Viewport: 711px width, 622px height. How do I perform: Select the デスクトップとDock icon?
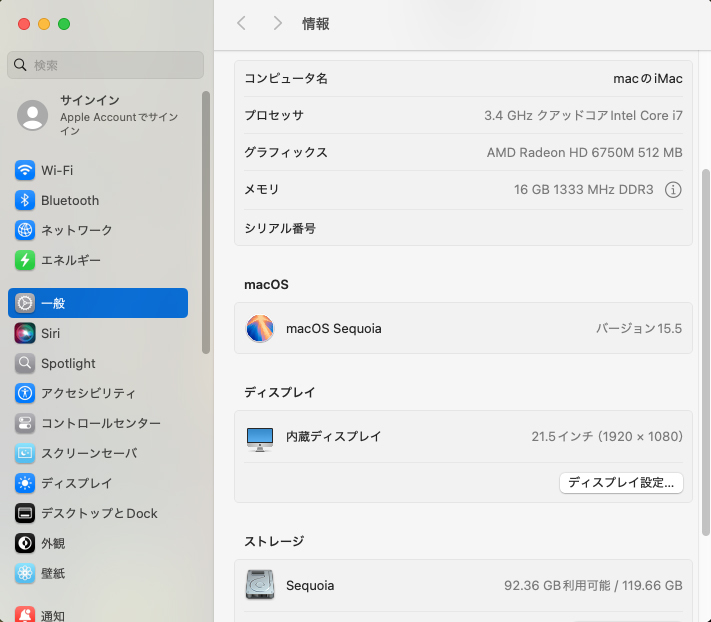pos(25,513)
